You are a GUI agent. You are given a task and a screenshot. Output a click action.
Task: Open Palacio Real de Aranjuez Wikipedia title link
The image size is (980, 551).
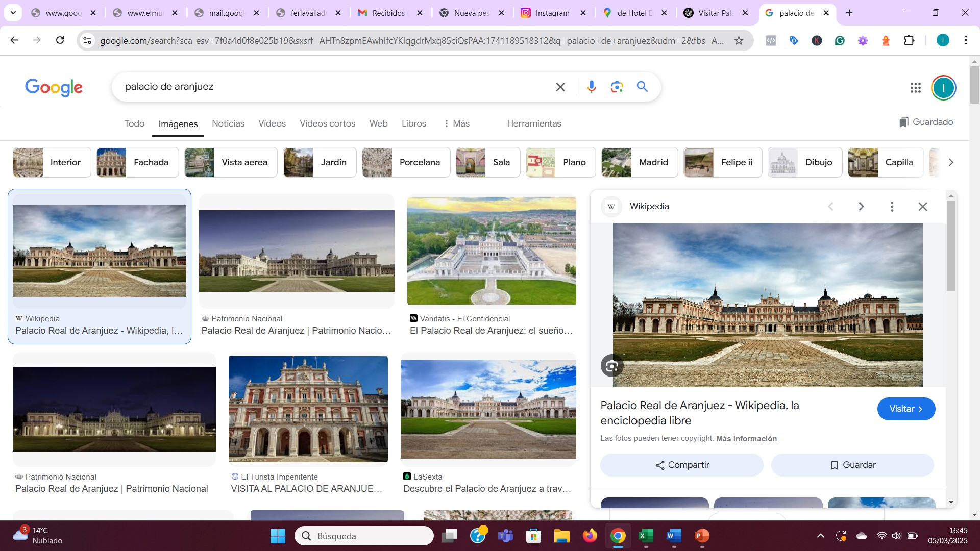click(x=700, y=413)
